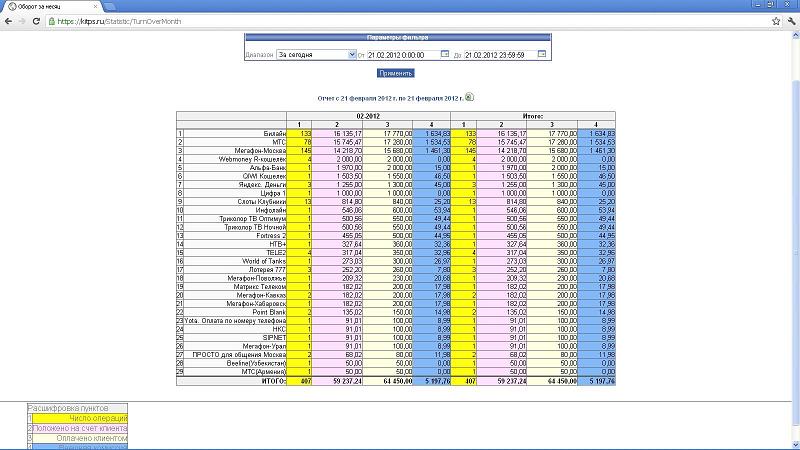Select the 'World of Tanks' row label
Image resolution: width=800 pixels, height=450 pixels.
[x=264, y=261]
